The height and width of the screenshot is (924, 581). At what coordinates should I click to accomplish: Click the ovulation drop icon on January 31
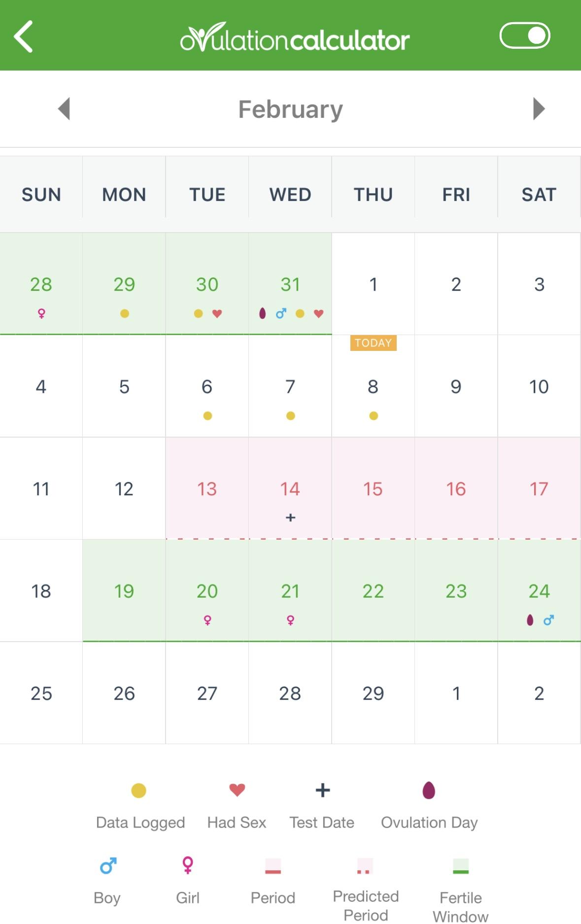pyautogui.click(x=262, y=313)
